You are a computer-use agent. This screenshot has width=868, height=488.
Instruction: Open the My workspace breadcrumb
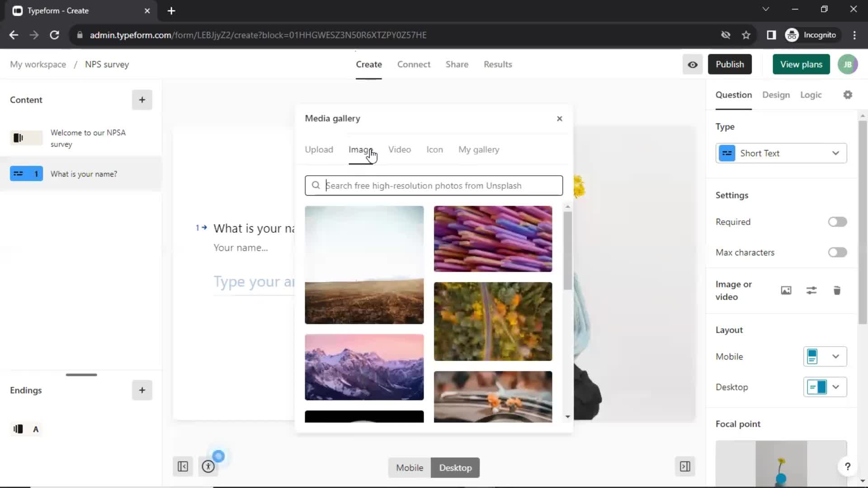[38, 64]
